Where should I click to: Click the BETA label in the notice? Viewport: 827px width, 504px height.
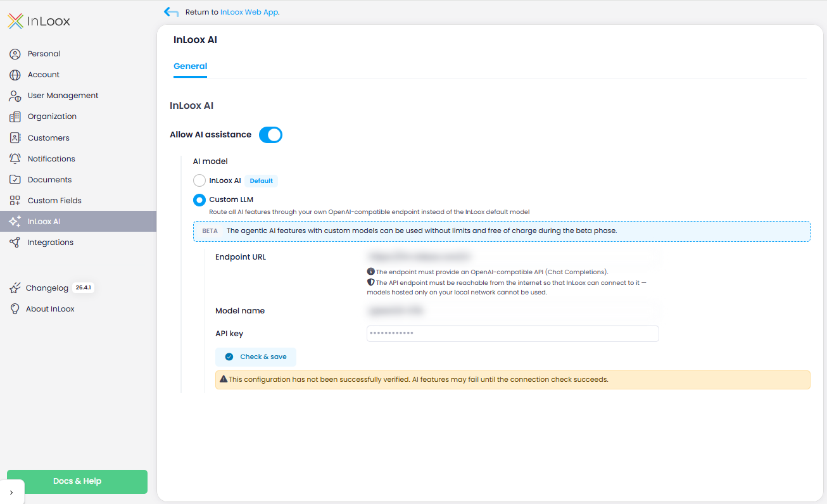[x=210, y=231]
